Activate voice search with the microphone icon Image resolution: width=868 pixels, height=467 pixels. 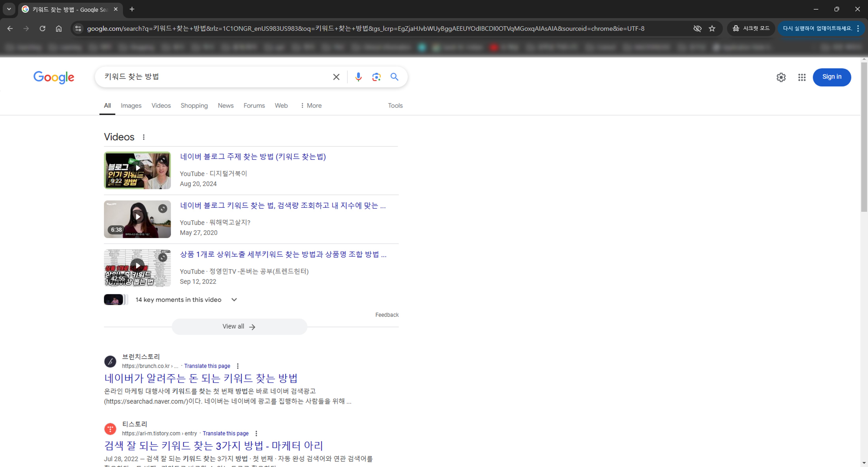[358, 77]
